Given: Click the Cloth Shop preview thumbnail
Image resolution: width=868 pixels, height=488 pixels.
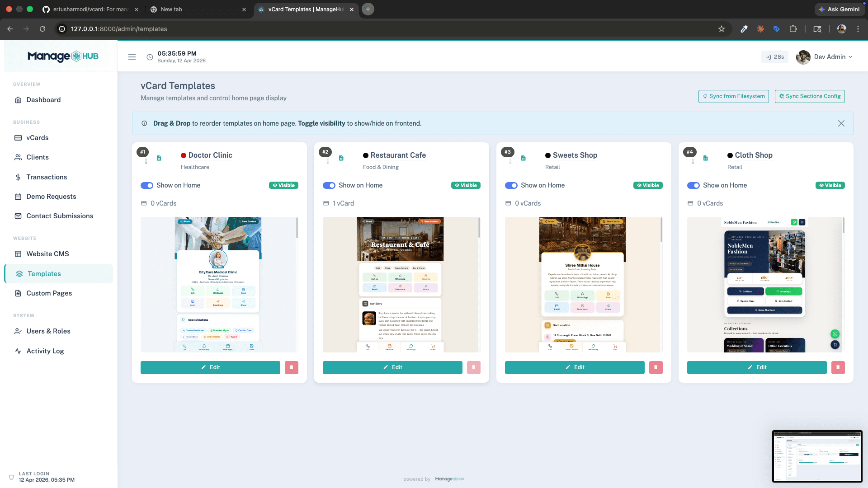Looking at the screenshot, I should click(765, 285).
